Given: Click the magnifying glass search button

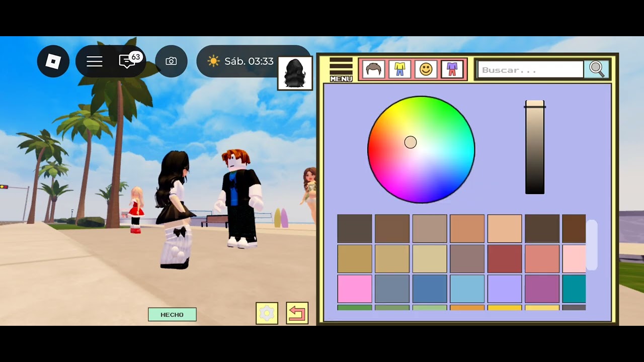Looking at the screenshot, I should coord(597,69).
